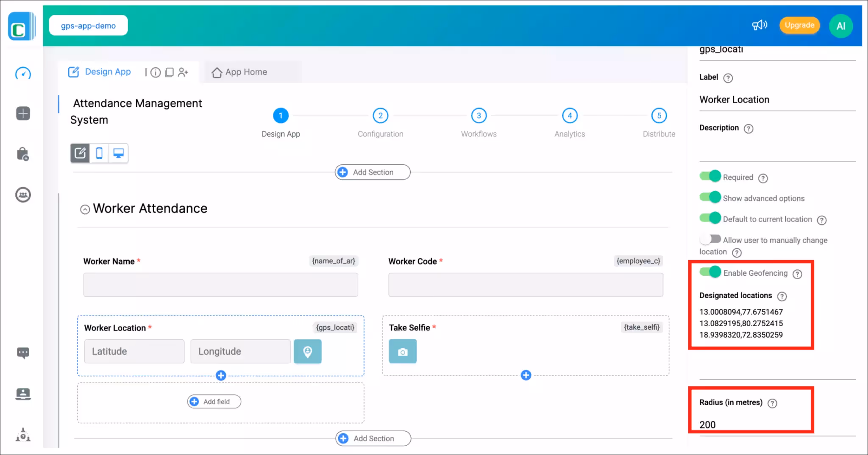The width and height of the screenshot is (868, 455).
Task: Open the app store bag icon
Action: (x=23, y=153)
